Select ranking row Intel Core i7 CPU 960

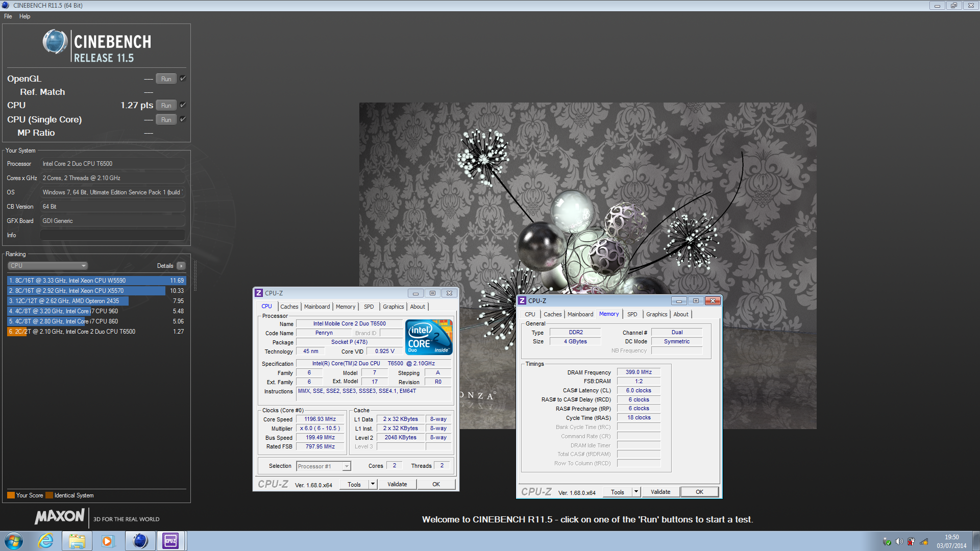(x=96, y=311)
